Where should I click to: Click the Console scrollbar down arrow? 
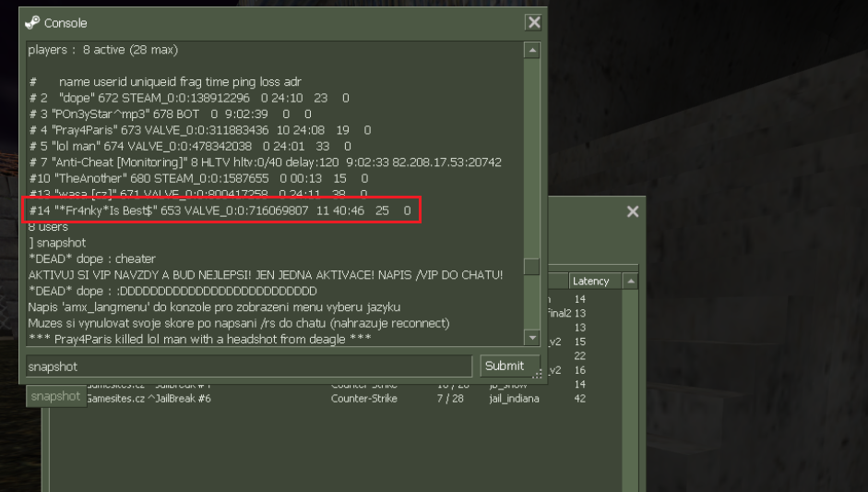(532, 337)
